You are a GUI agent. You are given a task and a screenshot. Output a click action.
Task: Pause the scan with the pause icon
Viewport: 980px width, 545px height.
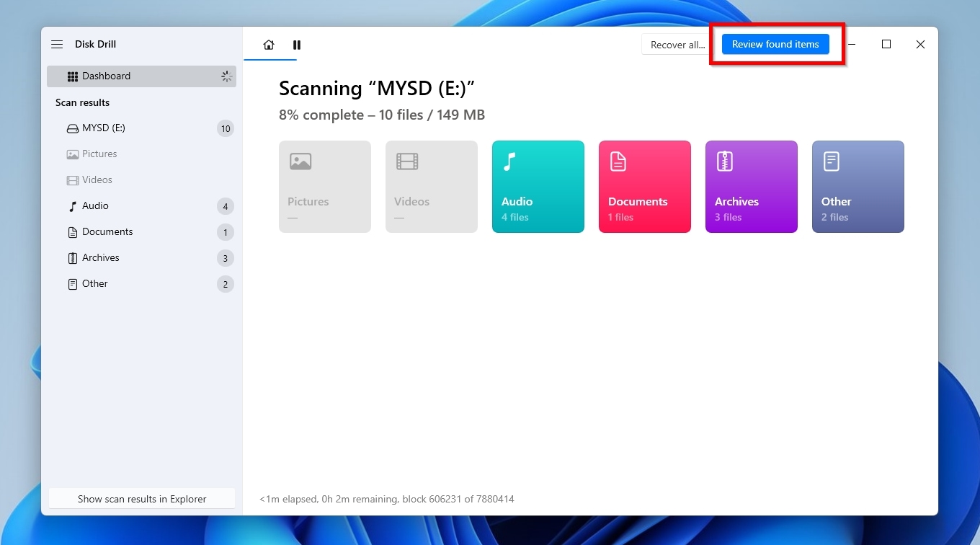click(x=297, y=45)
